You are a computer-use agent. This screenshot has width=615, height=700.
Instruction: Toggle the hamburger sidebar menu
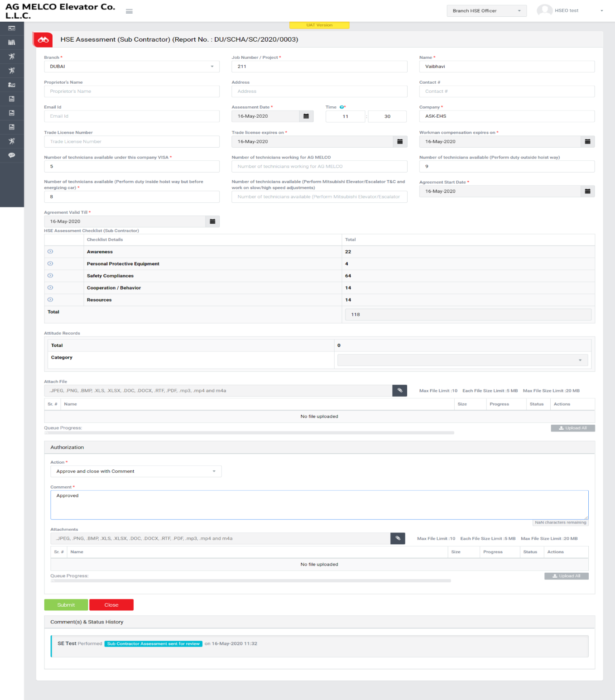[x=129, y=11]
